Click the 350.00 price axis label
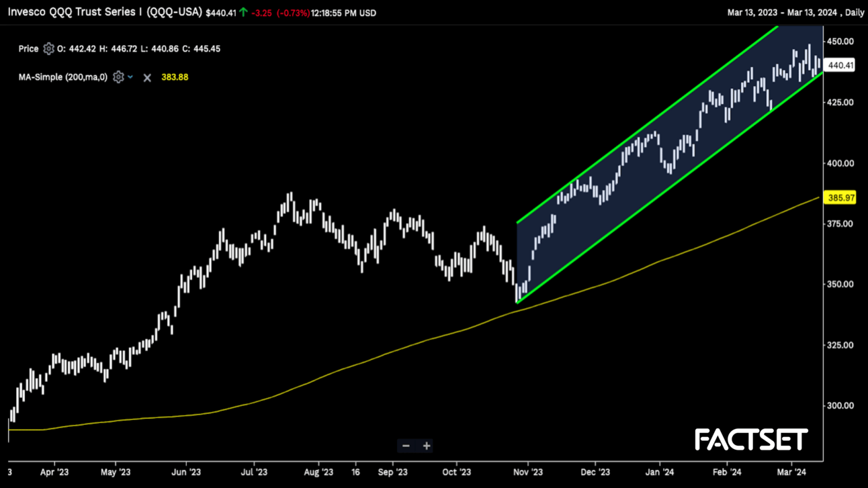Viewport: 868px width, 488px height. click(841, 284)
